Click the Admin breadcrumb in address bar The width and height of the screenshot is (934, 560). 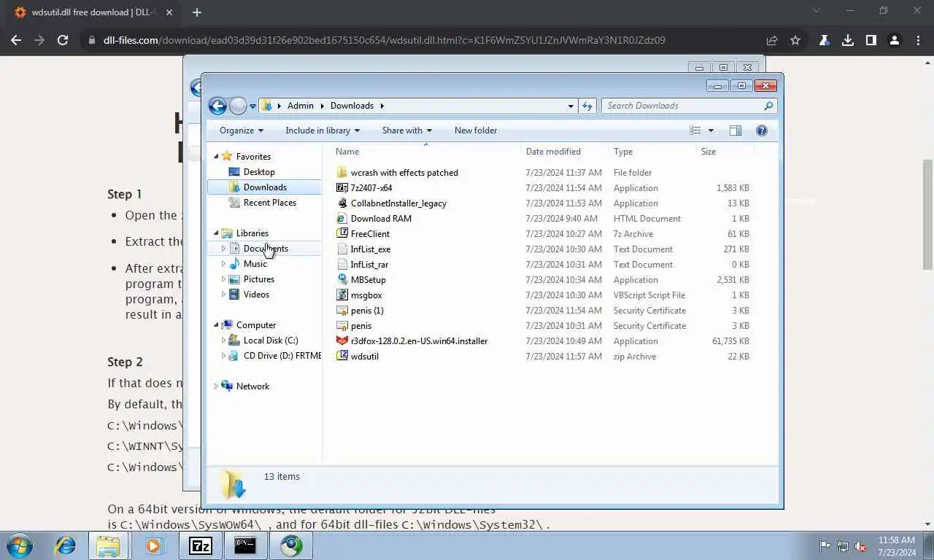click(300, 106)
